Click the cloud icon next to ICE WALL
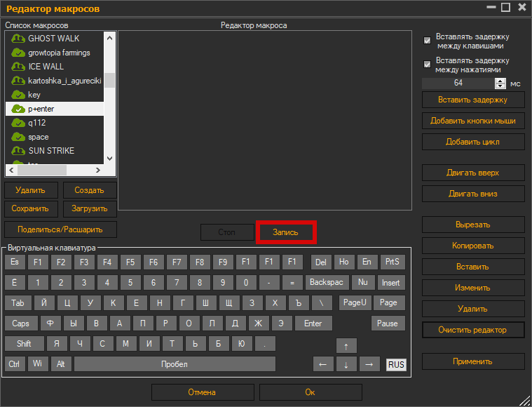The height and width of the screenshot is (407, 532). click(x=18, y=67)
